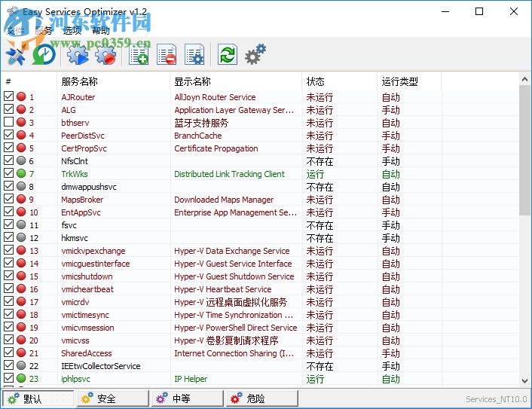This screenshot has width=532, height=409.
Task: Switch to the 默认 mode tab
Action: click(38, 398)
